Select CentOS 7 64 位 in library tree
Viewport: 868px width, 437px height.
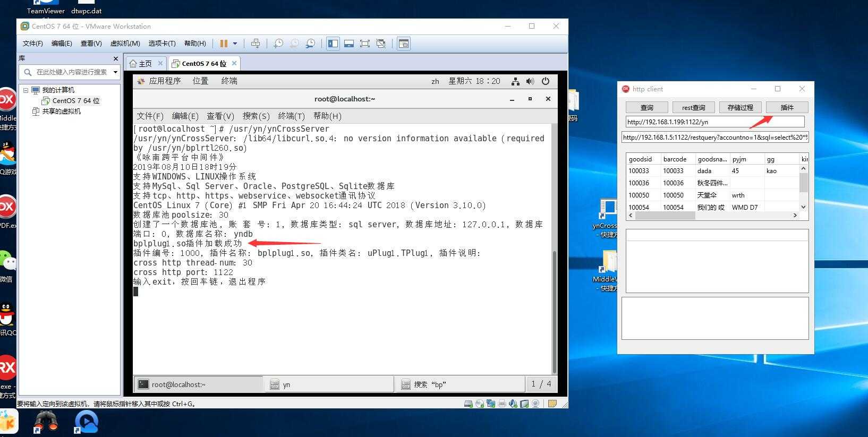[x=75, y=100]
